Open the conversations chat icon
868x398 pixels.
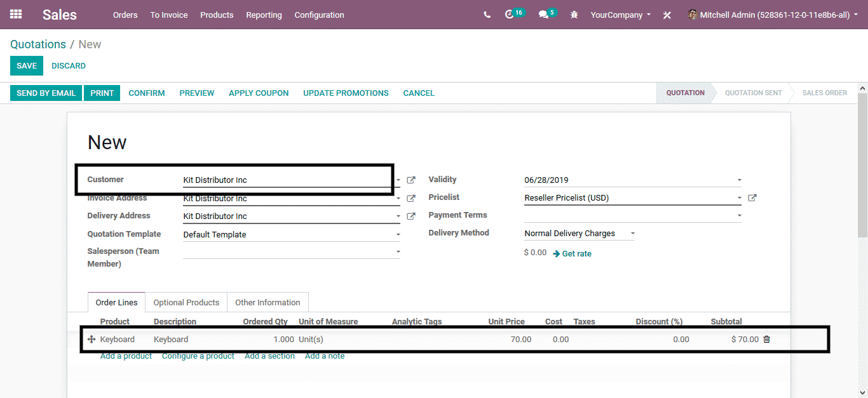543,15
